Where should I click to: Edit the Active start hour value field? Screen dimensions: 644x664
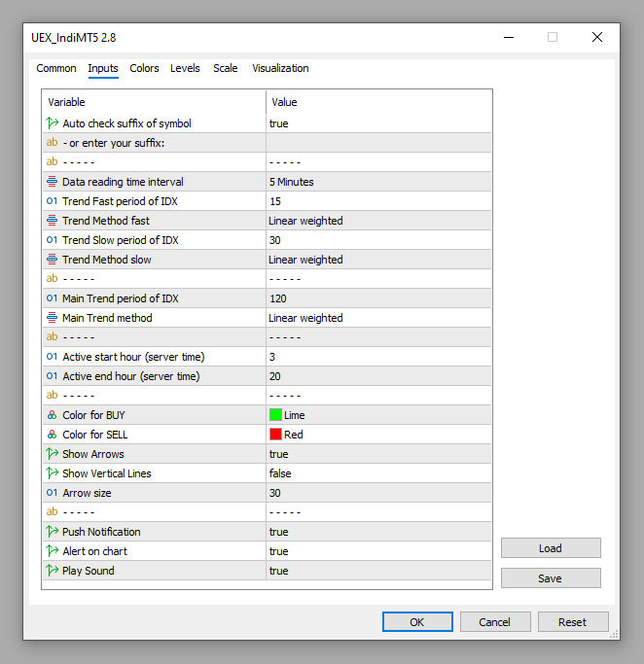(x=377, y=357)
